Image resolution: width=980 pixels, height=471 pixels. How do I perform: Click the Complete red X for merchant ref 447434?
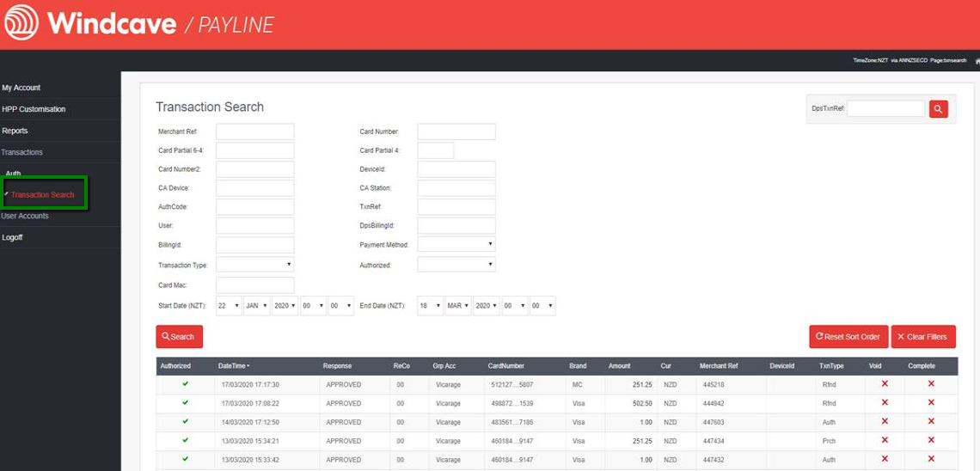pyautogui.click(x=931, y=440)
